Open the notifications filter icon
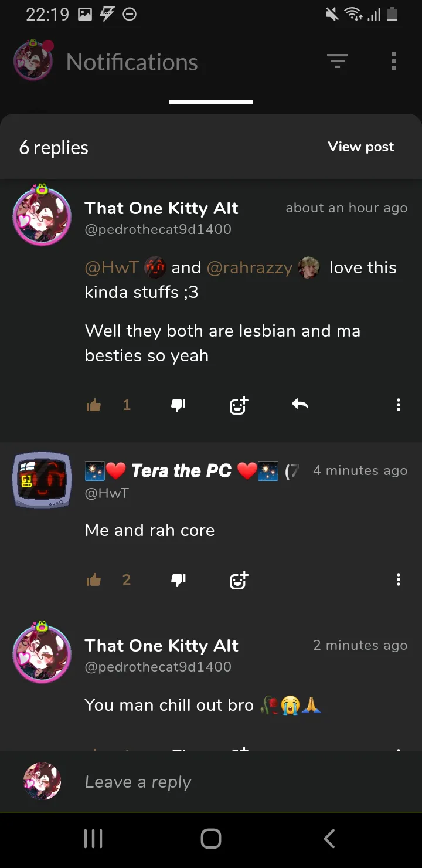 [338, 61]
